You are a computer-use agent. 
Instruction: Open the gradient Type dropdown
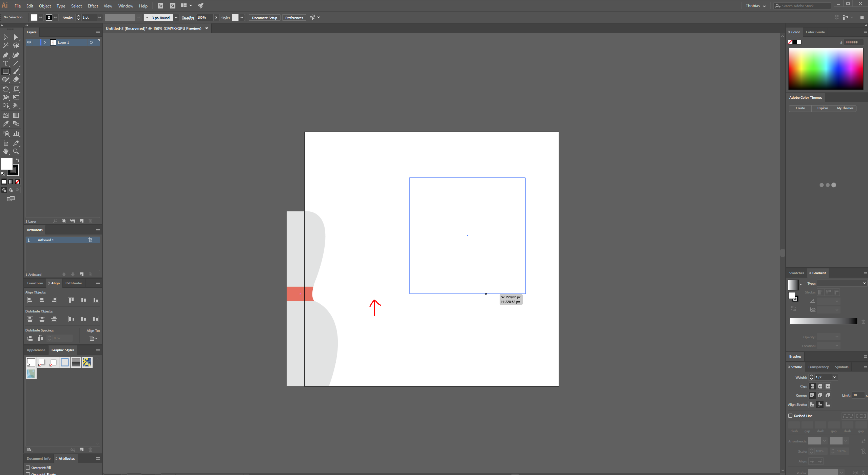[842, 283]
